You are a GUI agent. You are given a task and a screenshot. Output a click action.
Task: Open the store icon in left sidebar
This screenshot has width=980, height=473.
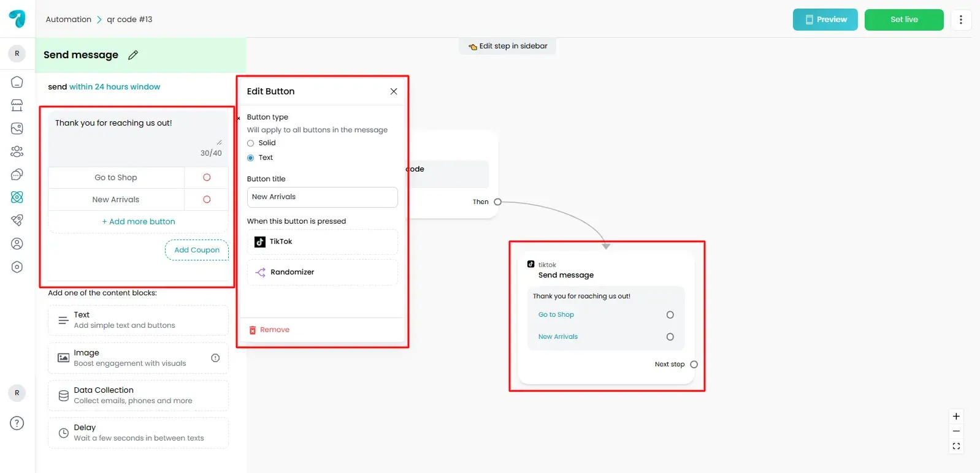pos(17,105)
